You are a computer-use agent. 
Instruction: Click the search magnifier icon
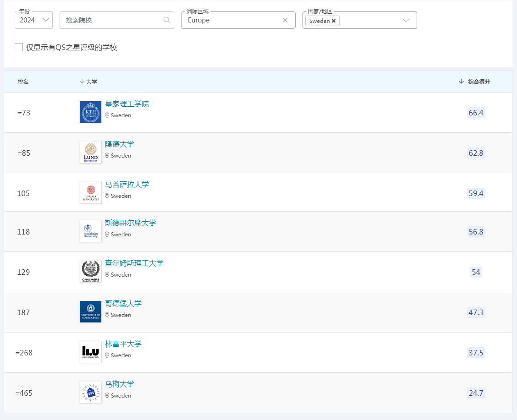coord(167,20)
